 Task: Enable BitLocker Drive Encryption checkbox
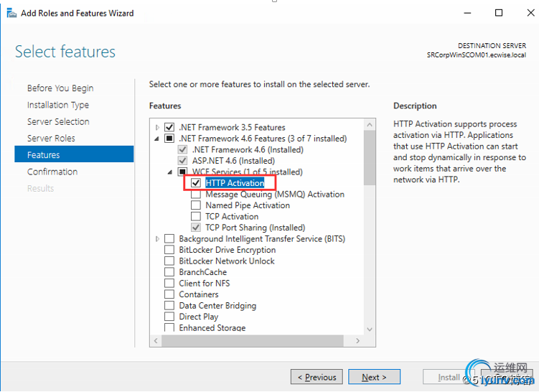tap(169, 250)
